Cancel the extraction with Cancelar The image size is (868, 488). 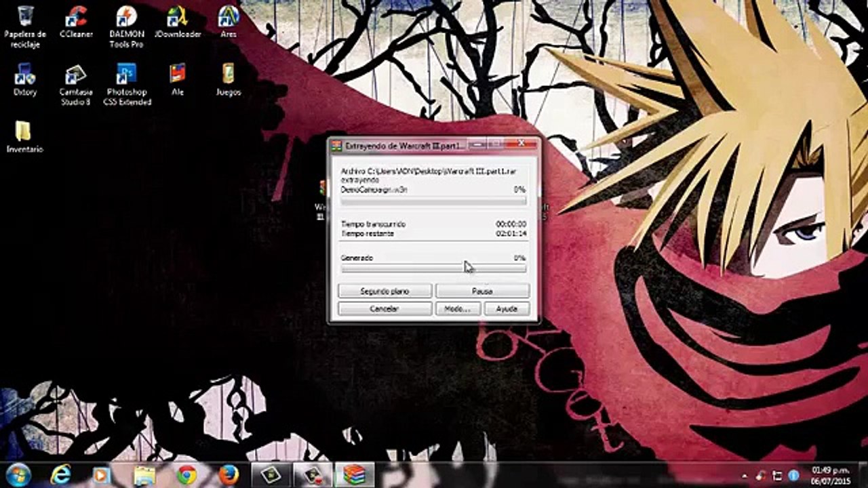(385, 308)
